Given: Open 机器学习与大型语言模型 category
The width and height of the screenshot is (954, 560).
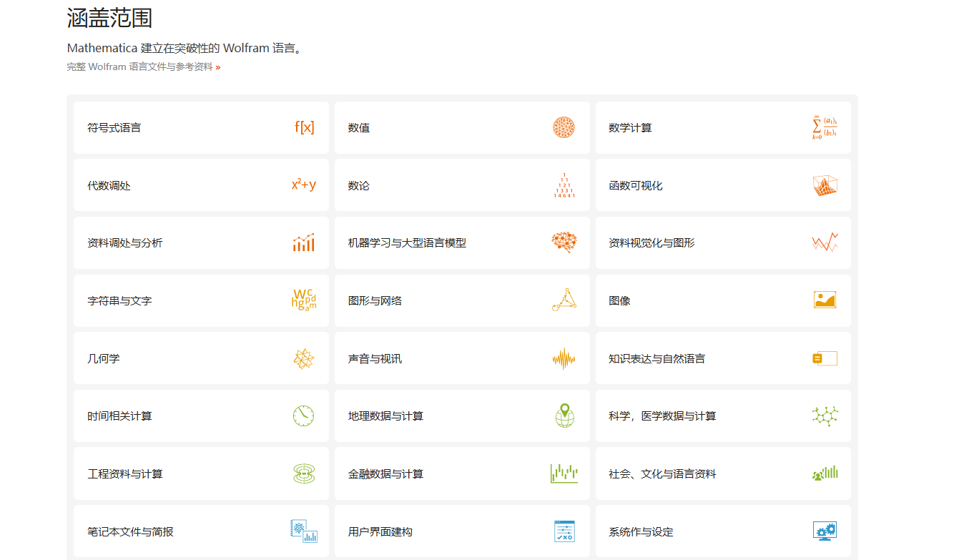Looking at the screenshot, I should (x=462, y=242).
